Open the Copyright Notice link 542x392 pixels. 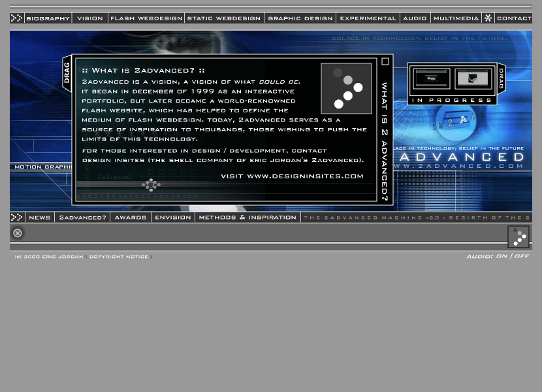(x=119, y=257)
